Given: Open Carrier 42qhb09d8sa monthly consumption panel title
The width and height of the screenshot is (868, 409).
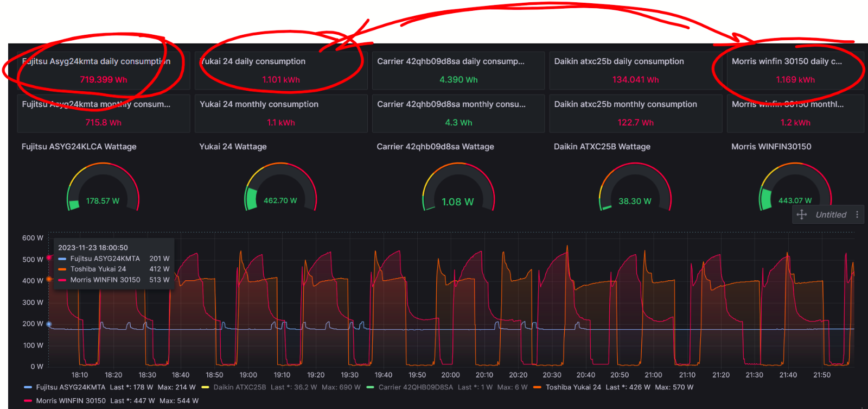Looking at the screenshot, I should pyautogui.click(x=451, y=104).
